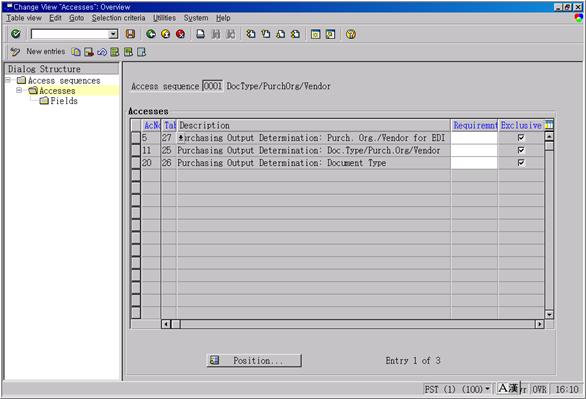Open the Table view menu
The image size is (586, 399).
click(24, 18)
